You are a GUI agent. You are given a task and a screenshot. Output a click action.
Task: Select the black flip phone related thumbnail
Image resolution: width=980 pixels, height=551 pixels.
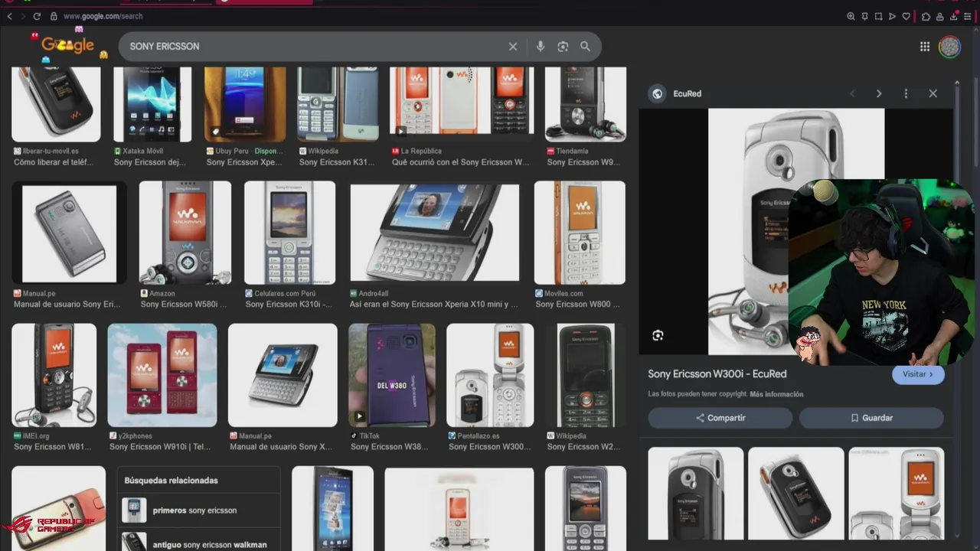coord(696,494)
